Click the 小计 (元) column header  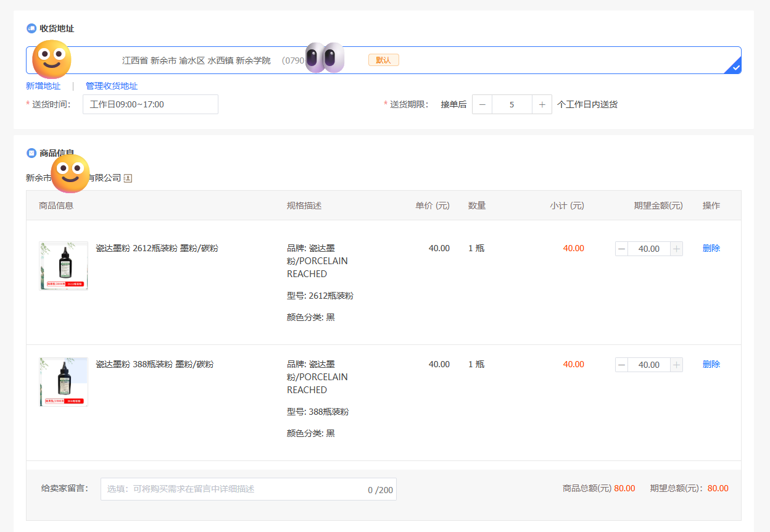click(x=567, y=206)
